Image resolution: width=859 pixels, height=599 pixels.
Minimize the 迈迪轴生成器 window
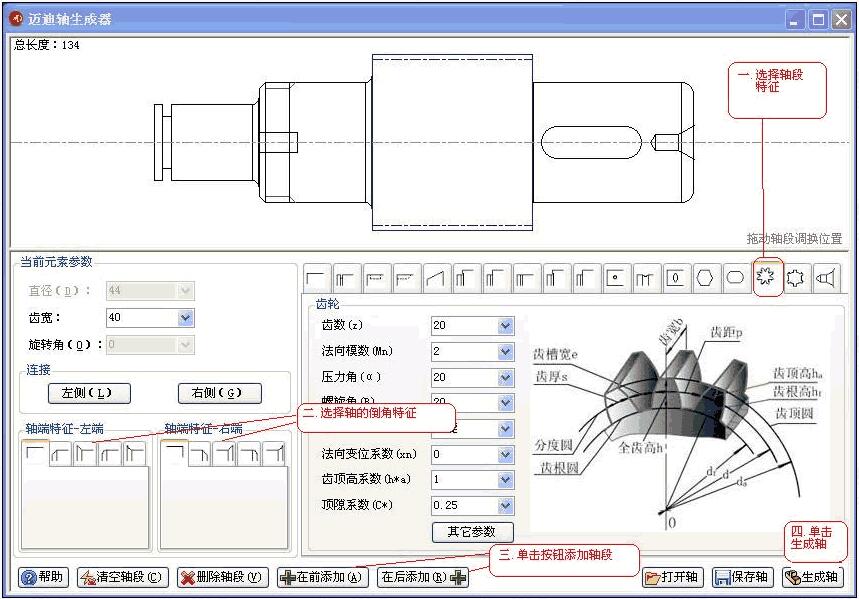pos(794,20)
